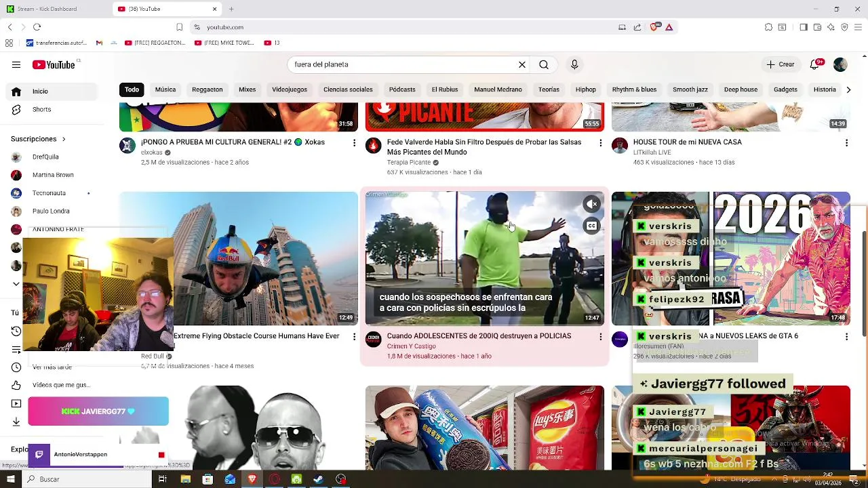
Task: Select the Todo filter chip
Action: click(132, 89)
